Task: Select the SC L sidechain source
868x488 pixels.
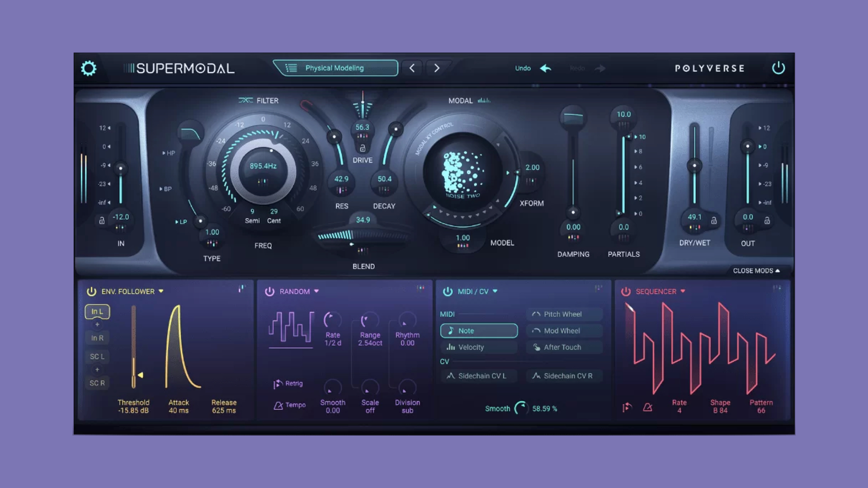Action: point(97,357)
